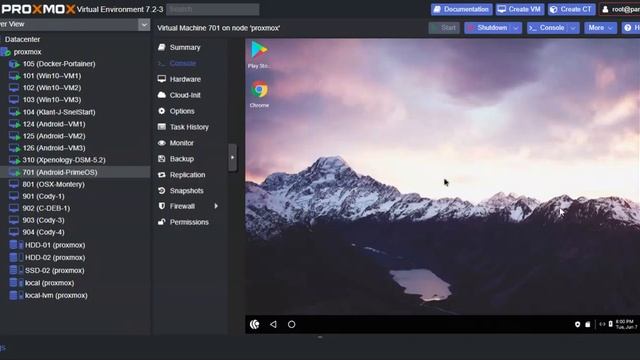Click the Documentation button
The image size is (640, 360).
click(462, 9)
